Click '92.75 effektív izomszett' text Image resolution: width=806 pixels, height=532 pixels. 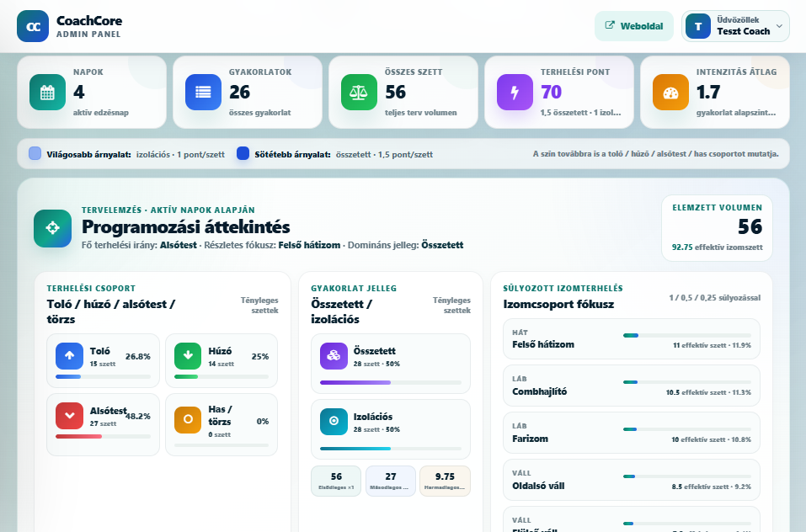[x=717, y=247]
